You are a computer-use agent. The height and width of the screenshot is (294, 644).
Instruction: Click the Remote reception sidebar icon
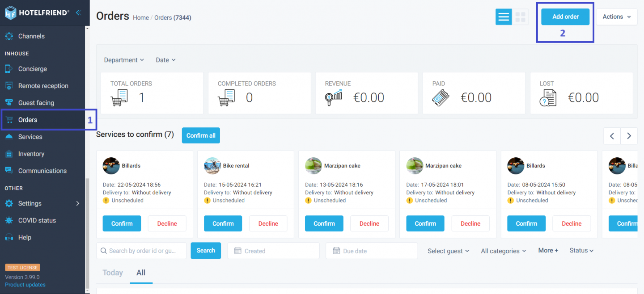pyautogui.click(x=8, y=86)
